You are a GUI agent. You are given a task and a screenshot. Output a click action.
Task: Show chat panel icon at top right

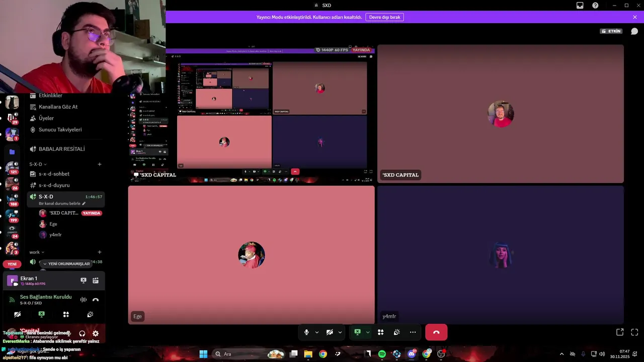634,31
